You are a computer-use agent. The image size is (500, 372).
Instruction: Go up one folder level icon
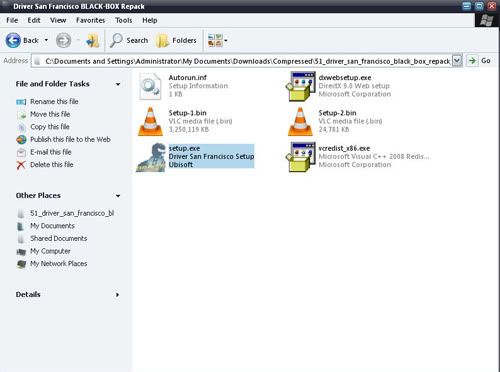click(x=92, y=40)
